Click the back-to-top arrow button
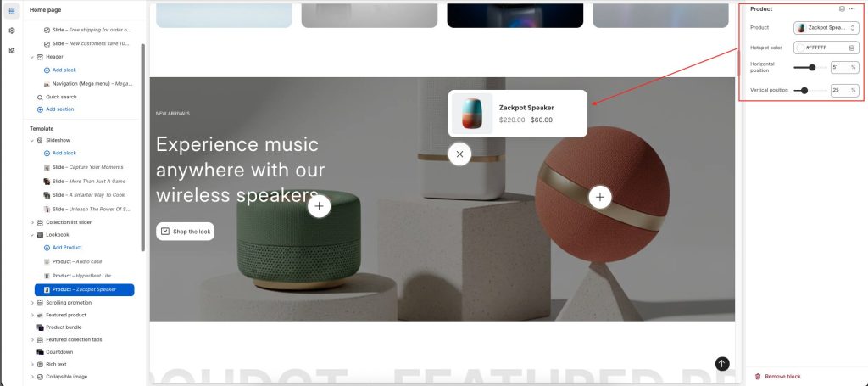 point(722,363)
